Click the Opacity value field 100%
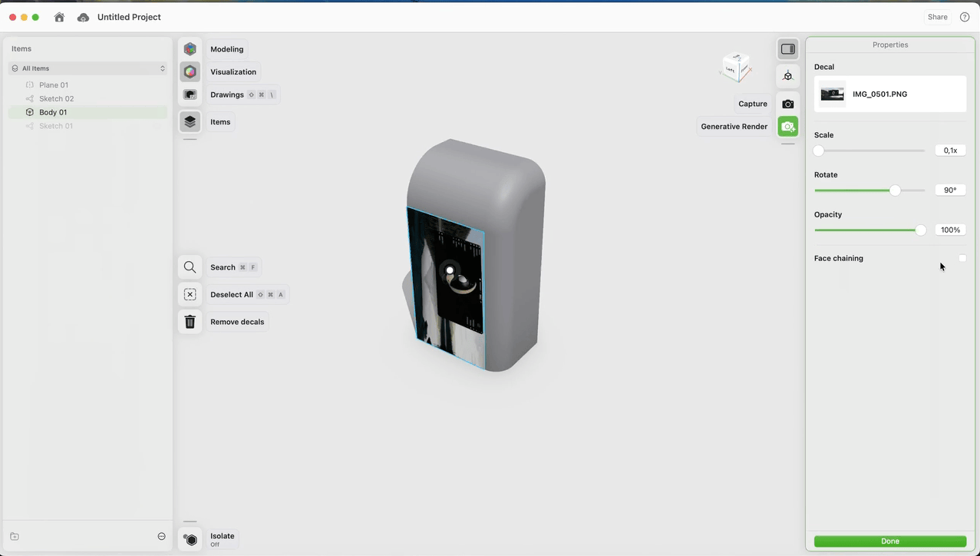Image resolution: width=980 pixels, height=556 pixels. (x=950, y=230)
